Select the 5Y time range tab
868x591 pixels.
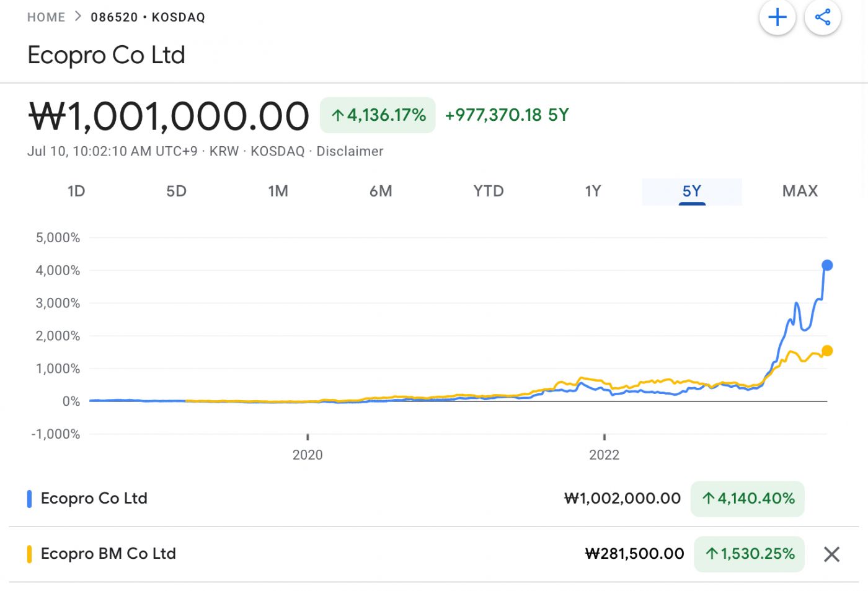691,191
